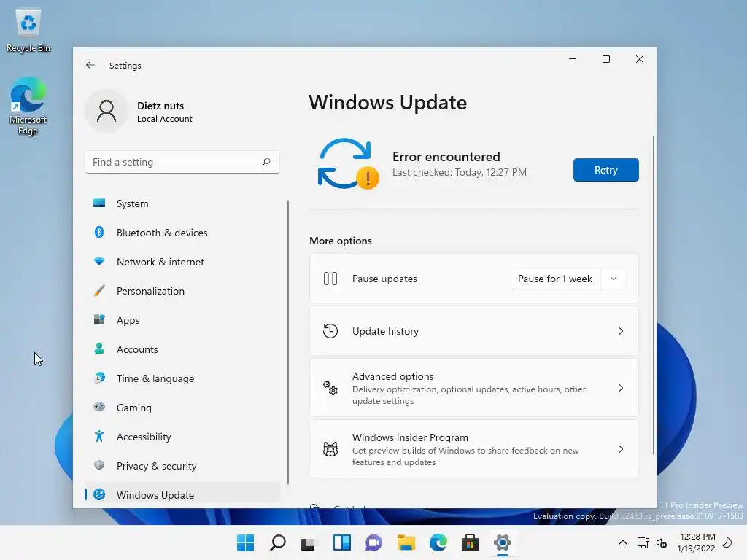Click the Accessibility figure icon
This screenshot has height=560, width=747.
pos(99,436)
